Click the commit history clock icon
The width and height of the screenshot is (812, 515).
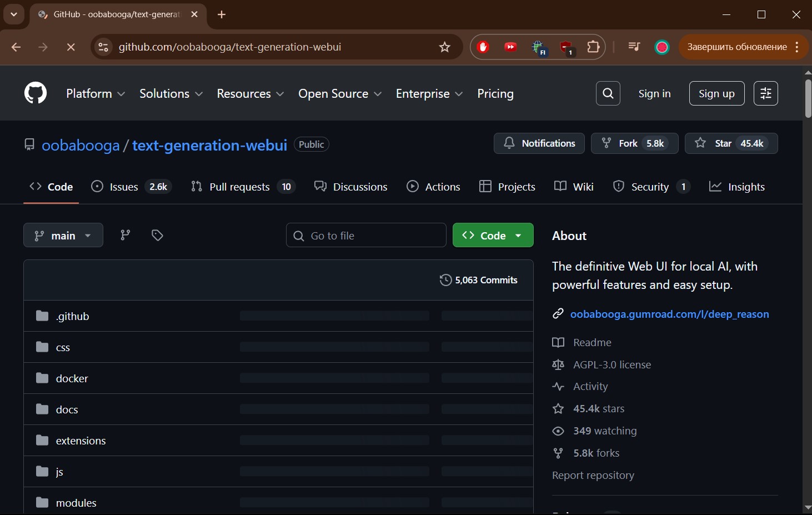click(445, 280)
